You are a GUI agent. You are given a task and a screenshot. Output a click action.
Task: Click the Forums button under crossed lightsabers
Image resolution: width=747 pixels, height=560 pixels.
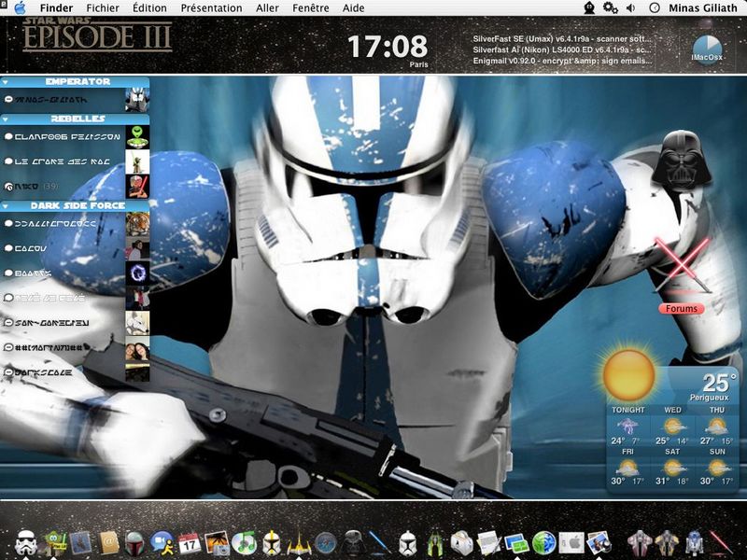pyautogui.click(x=682, y=309)
